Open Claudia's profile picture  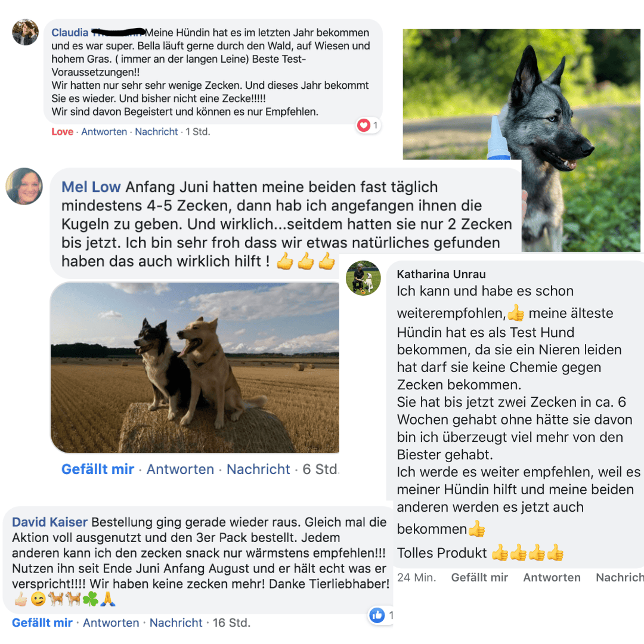coord(26,32)
